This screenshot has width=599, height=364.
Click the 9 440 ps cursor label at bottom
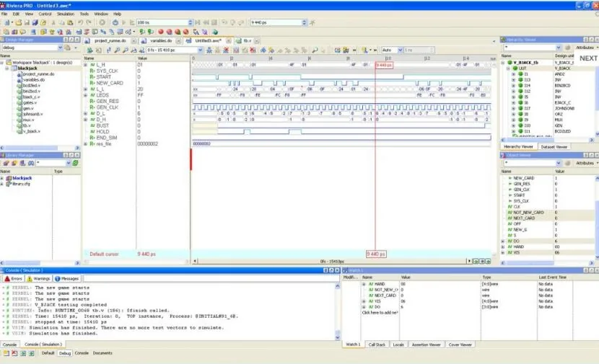376,254
